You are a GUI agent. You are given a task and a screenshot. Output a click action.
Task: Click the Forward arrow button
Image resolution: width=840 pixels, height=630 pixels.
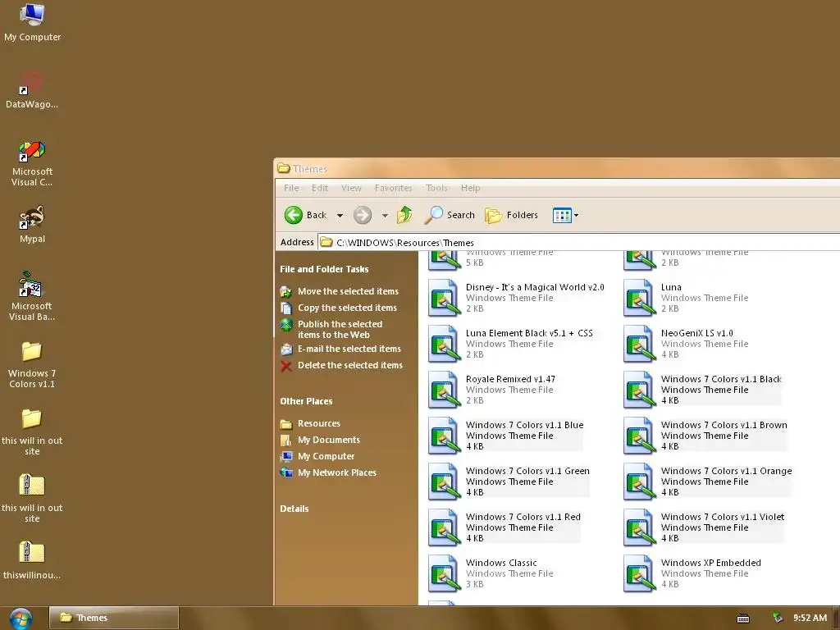[363, 215]
